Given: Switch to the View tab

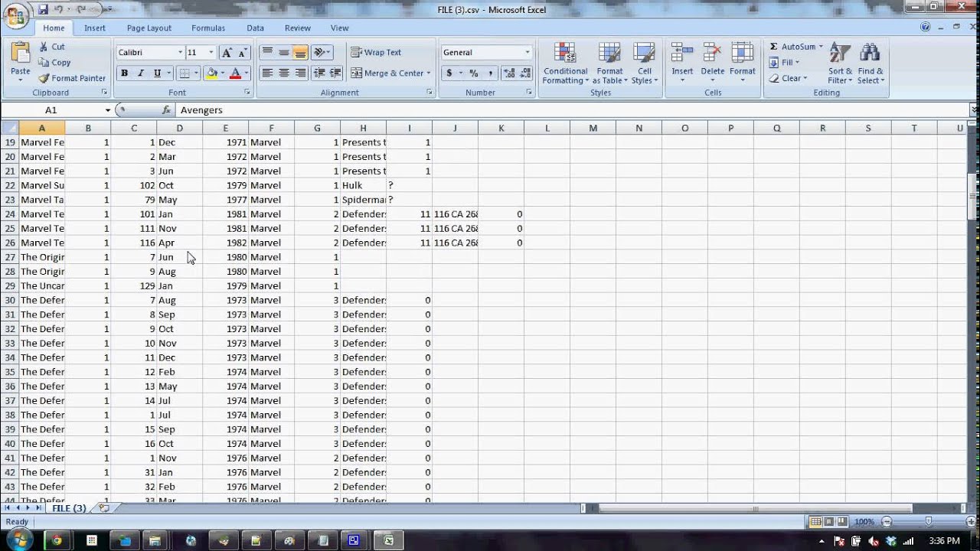Looking at the screenshot, I should [340, 28].
